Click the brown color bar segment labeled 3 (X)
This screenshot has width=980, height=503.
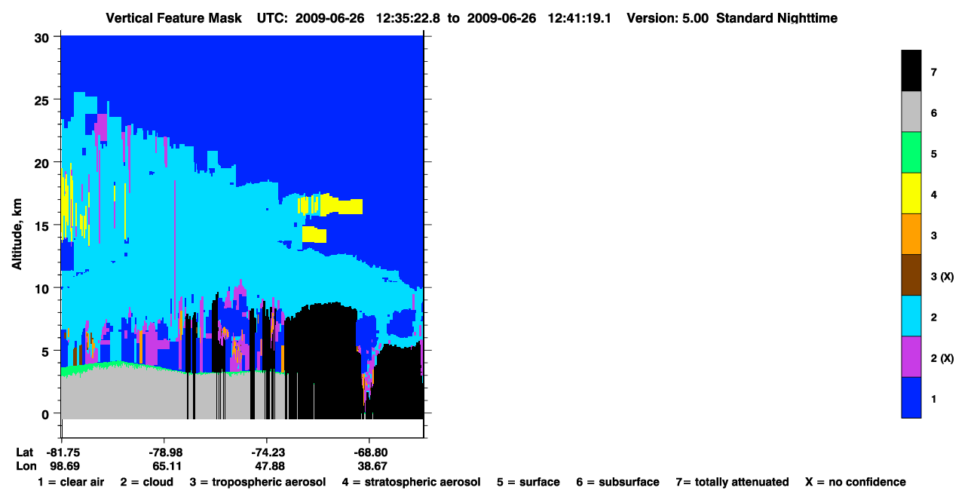coord(911,275)
